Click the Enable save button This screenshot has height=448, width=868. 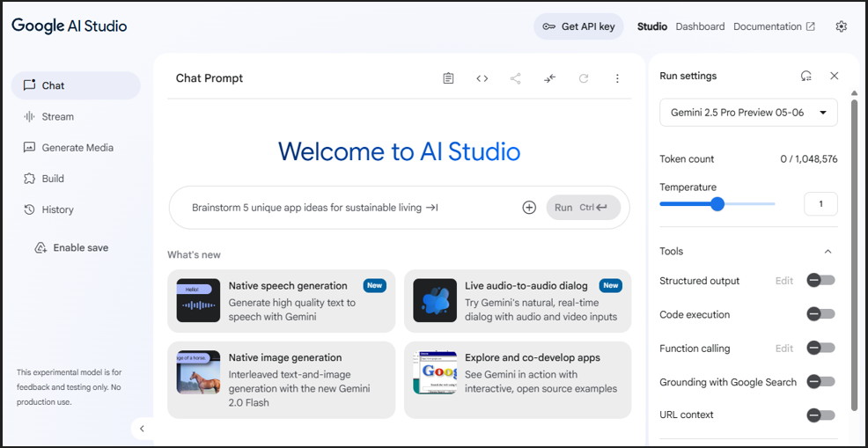click(x=70, y=247)
